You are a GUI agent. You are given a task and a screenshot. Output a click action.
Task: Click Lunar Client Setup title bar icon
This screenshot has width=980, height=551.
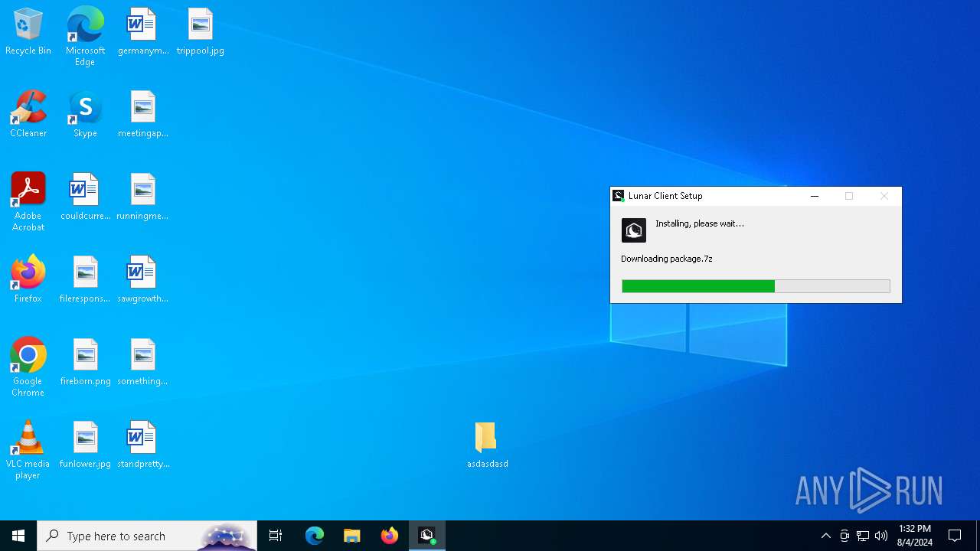click(x=619, y=196)
